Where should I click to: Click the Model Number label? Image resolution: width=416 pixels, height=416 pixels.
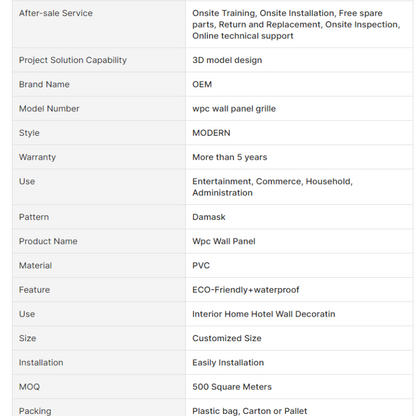click(x=49, y=109)
